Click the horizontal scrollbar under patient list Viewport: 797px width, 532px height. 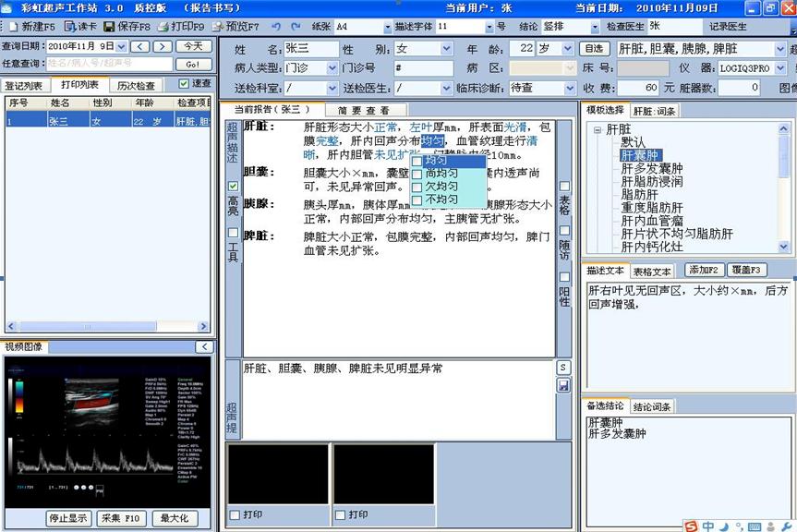pos(107,326)
